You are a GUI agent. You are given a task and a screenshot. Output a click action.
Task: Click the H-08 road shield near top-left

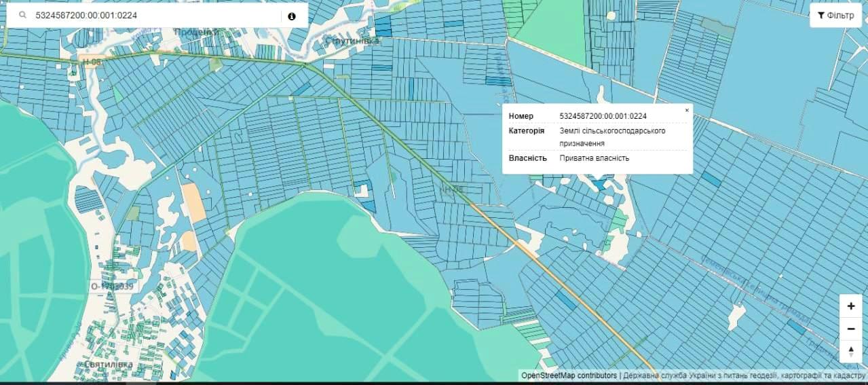(91, 62)
